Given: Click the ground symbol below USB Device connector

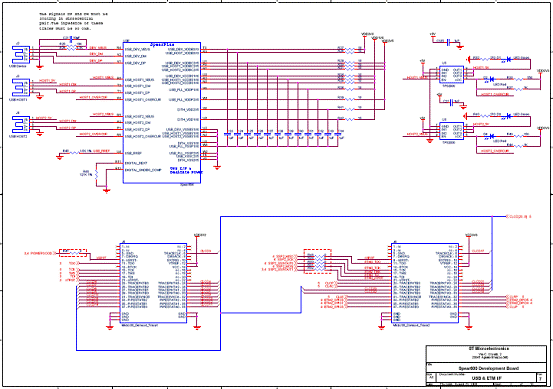Looking at the screenshot, I should 40,66.
